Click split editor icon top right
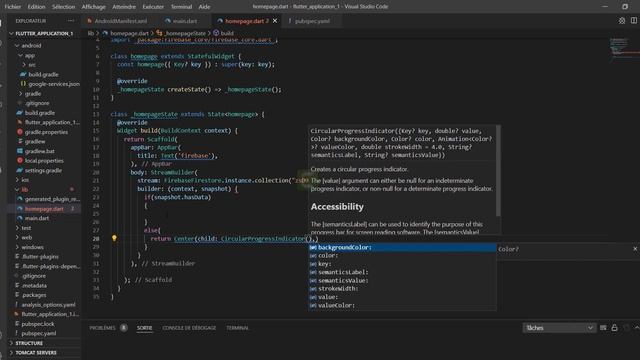This screenshot has height=360, width=640. tap(633, 20)
